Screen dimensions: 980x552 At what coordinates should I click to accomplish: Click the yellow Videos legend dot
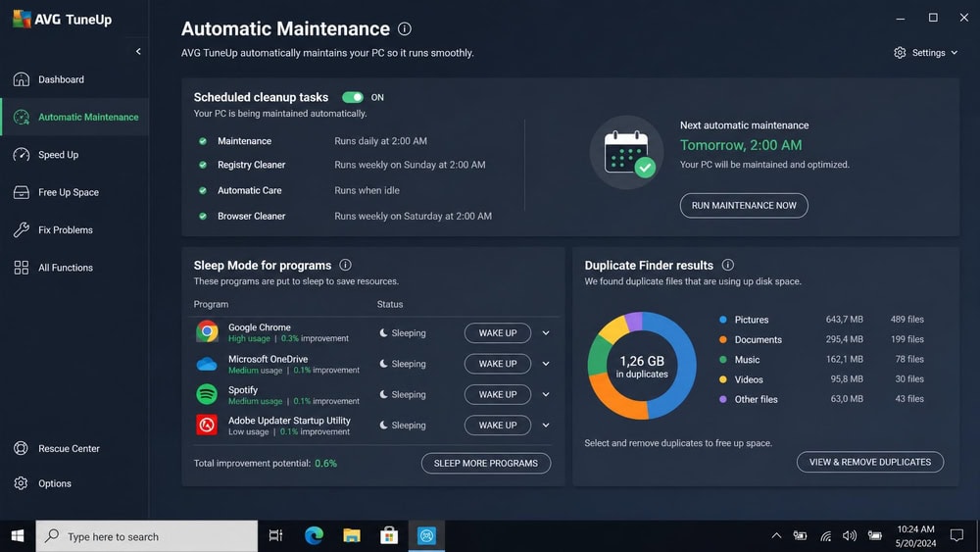(723, 379)
